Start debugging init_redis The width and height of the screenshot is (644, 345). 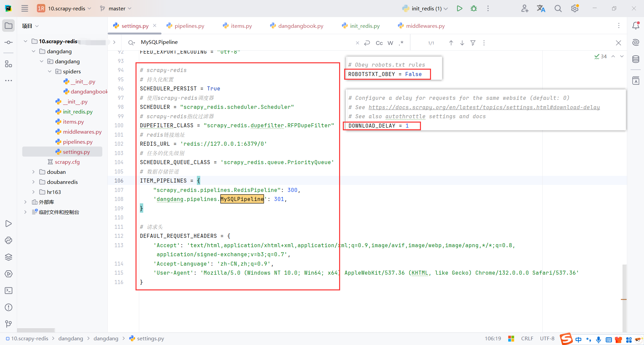474,8
